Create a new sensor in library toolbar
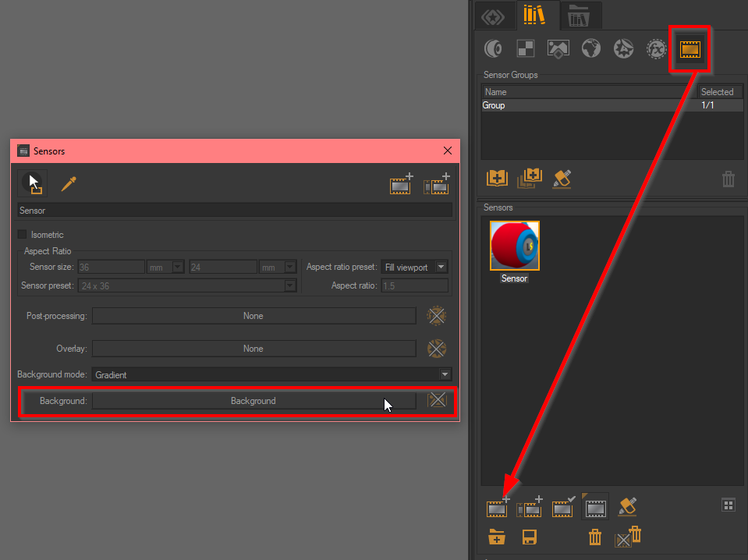The height and width of the screenshot is (560, 748). [498, 507]
